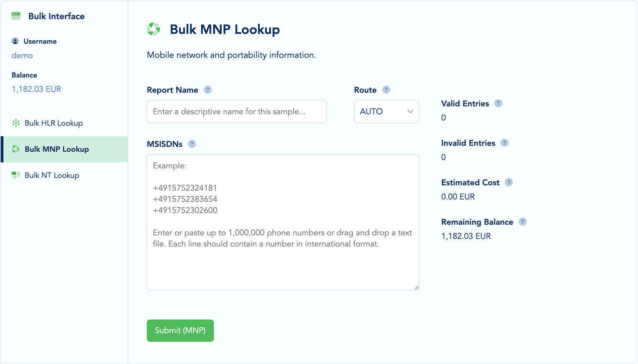
Task: Open the Valid Entries help tooltip
Action: pos(498,103)
